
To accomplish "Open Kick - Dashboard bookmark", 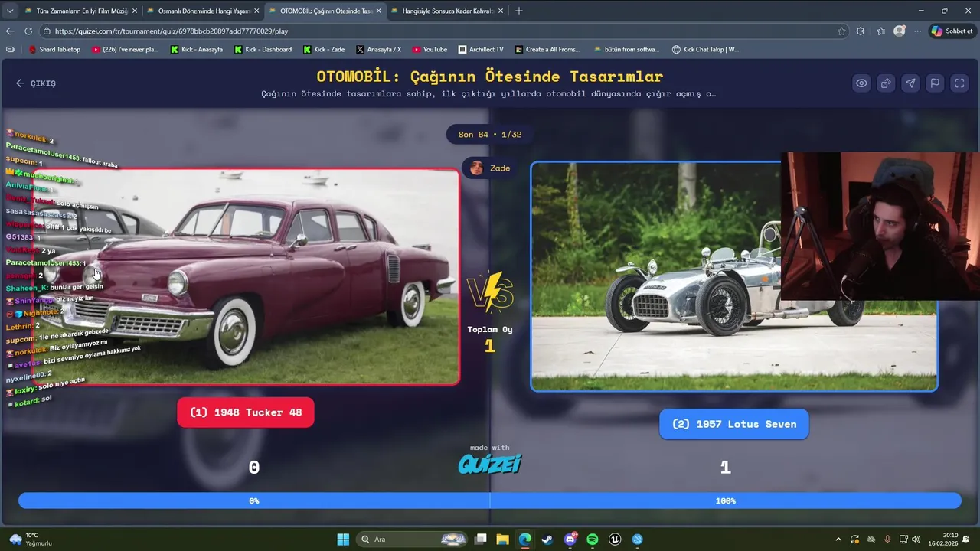I will coord(263,49).
